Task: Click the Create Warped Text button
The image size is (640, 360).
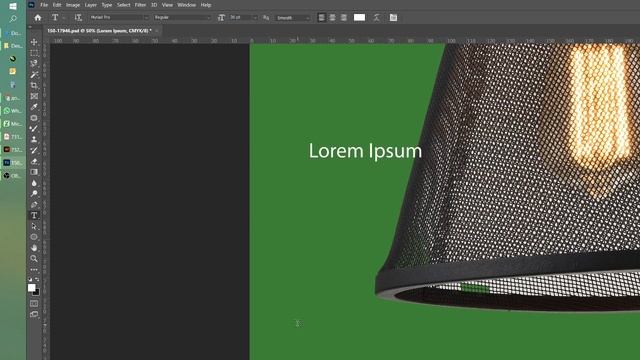Action: point(377,18)
